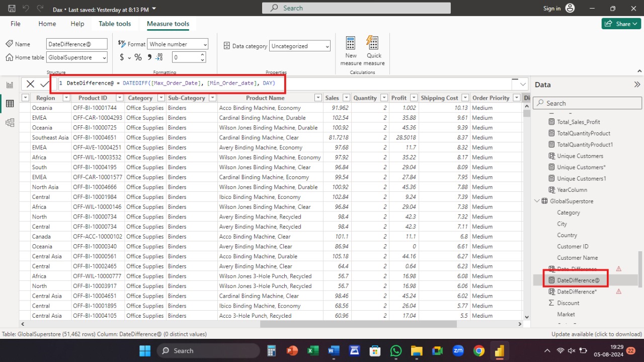Open Word from the taskbar
This screenshot has width=644, height=362.
[333, 350]
